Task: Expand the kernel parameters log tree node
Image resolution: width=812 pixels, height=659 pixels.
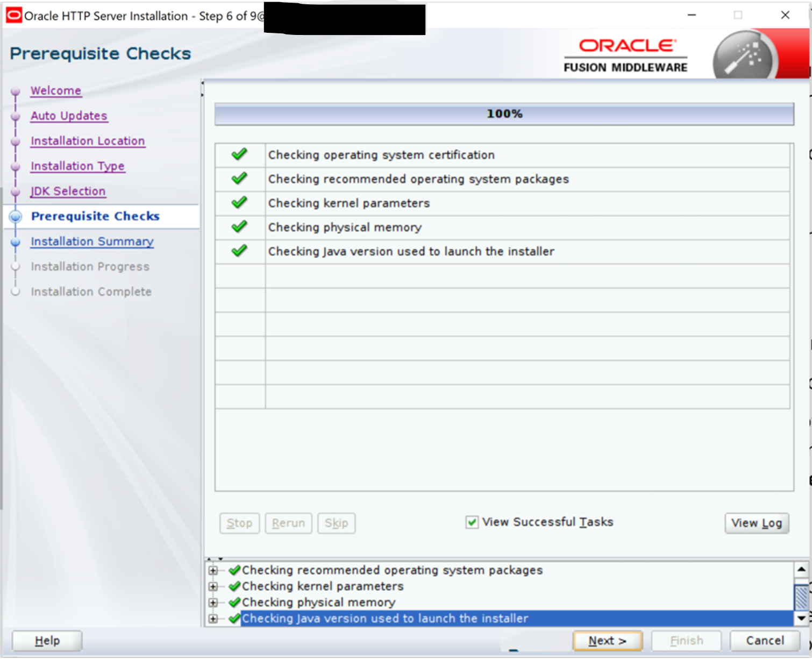Action: [x=213, y=586]
